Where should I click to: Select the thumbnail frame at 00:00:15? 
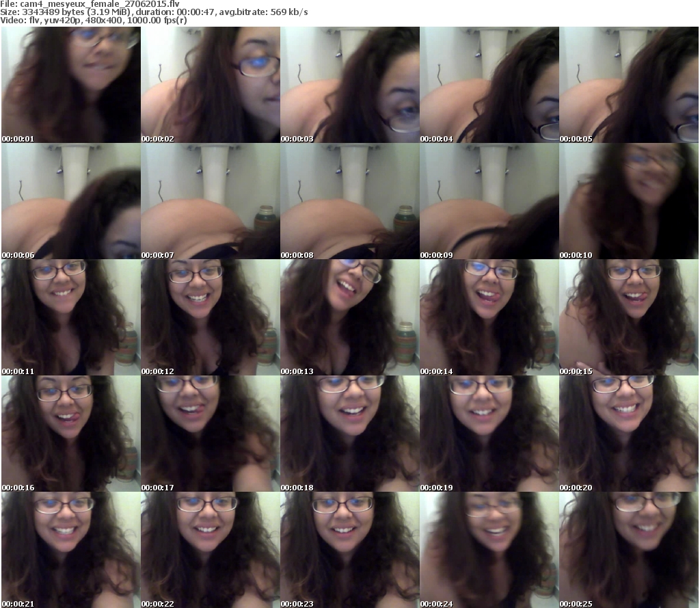click(629, 317)
